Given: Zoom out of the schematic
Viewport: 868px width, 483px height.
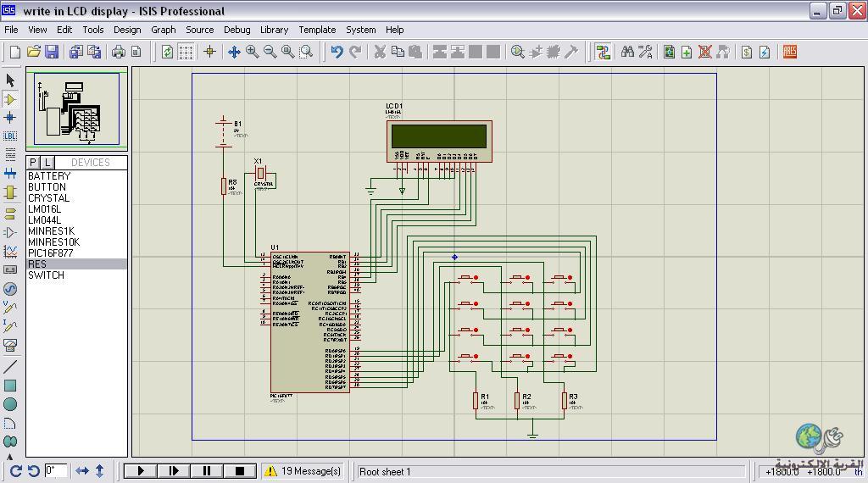Looking at the screenshot, I should (270, 52).
